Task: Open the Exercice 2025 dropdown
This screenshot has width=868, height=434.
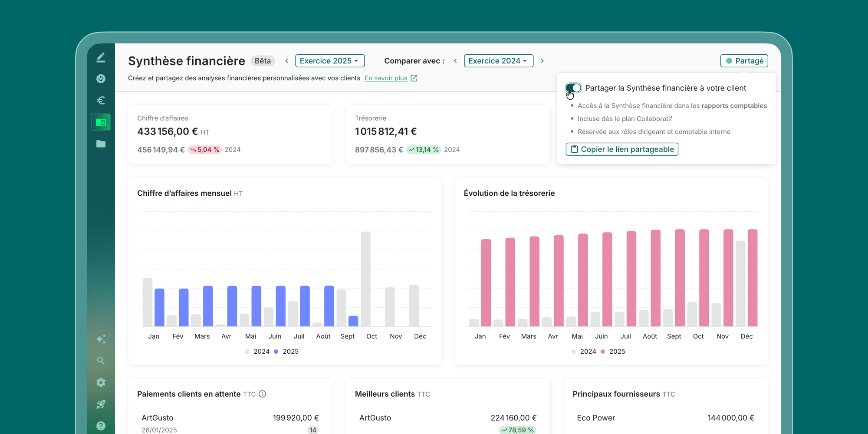Action: (x=330, y=61)
